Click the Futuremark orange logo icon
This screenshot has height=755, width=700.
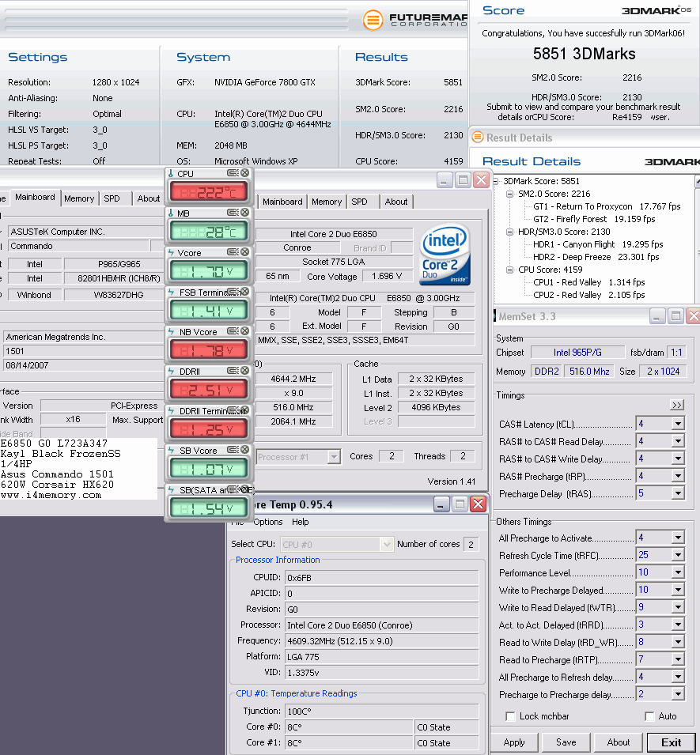click(x=373, y=20)
